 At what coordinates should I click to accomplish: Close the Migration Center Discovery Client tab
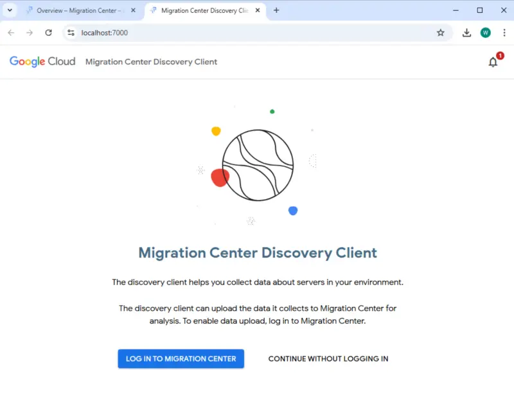[257, 10]
